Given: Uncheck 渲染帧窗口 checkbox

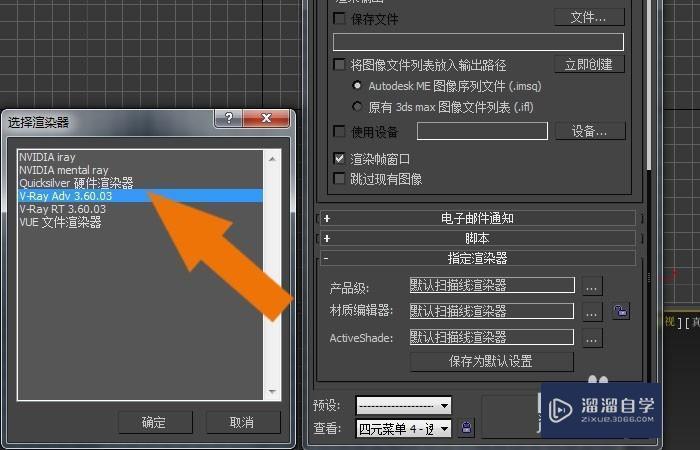Looking at the screenshot, I should [339, 158].
